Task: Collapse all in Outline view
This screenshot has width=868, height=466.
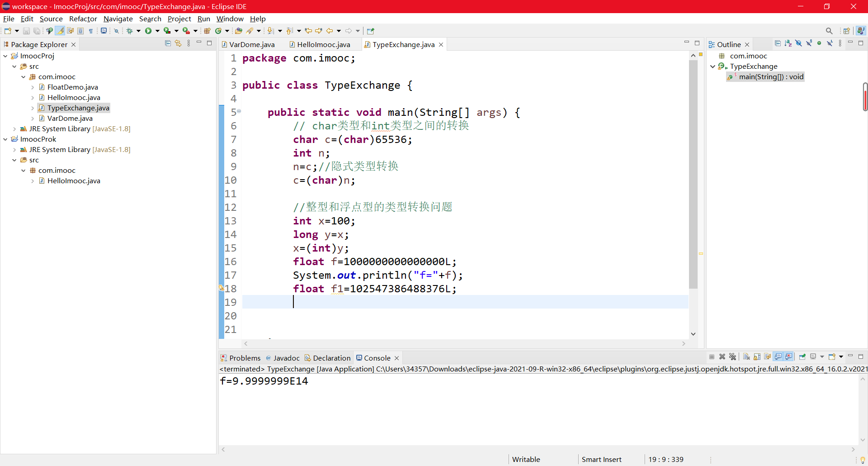Action: [778, 43]
